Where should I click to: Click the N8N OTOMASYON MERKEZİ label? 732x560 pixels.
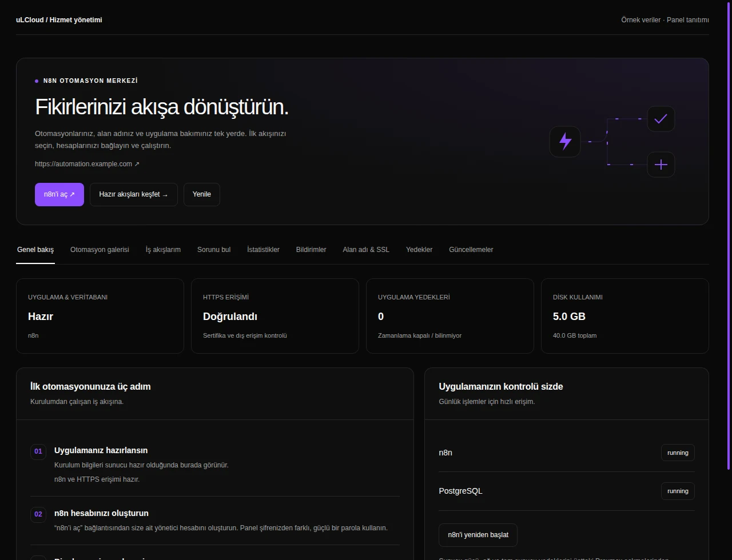(x=90, y=81)
